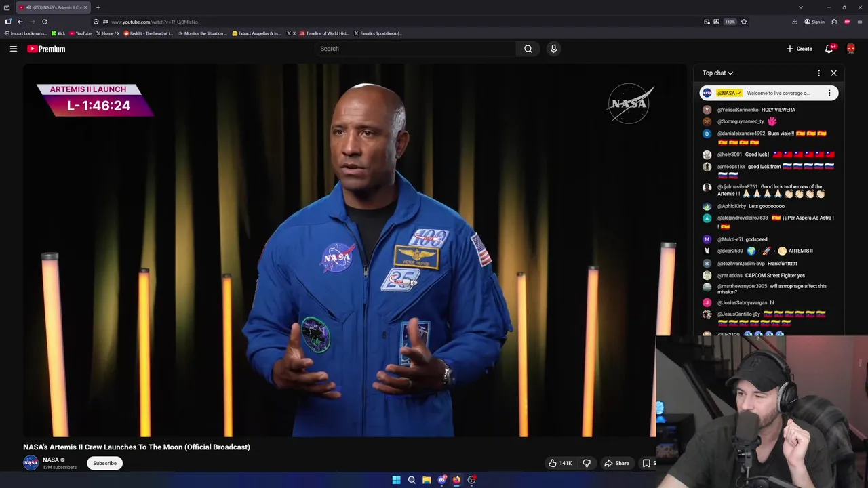Open YouTube notifications bell

829,49
